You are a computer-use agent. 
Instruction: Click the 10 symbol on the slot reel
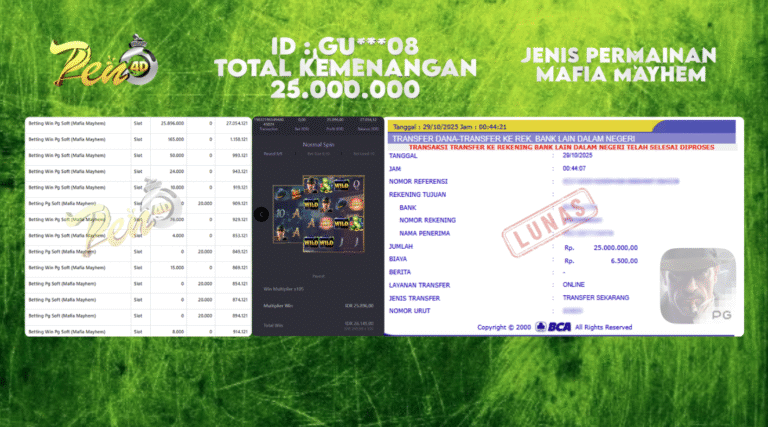tap(280, 214)
